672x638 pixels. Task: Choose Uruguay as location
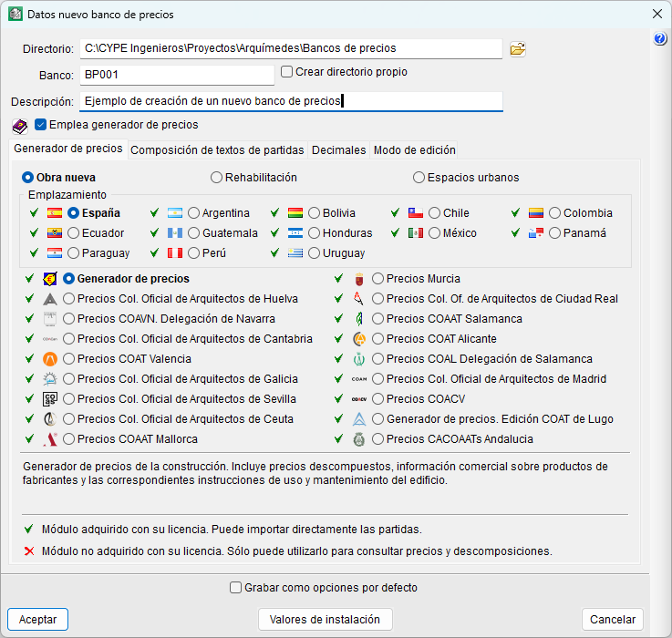pyautogui.click(x=315, y=253)
